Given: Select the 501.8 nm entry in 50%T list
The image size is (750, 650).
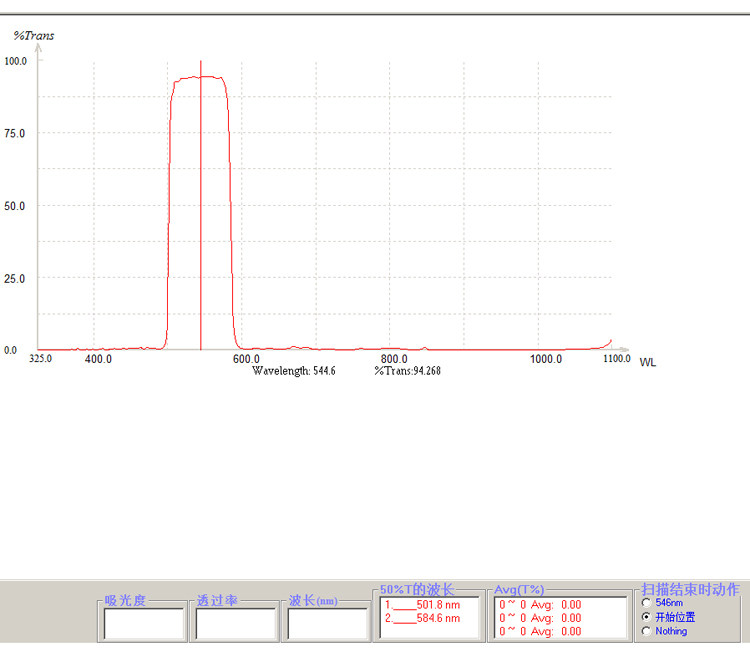Looking at the screenshot, I should click(x=423, y=605).
